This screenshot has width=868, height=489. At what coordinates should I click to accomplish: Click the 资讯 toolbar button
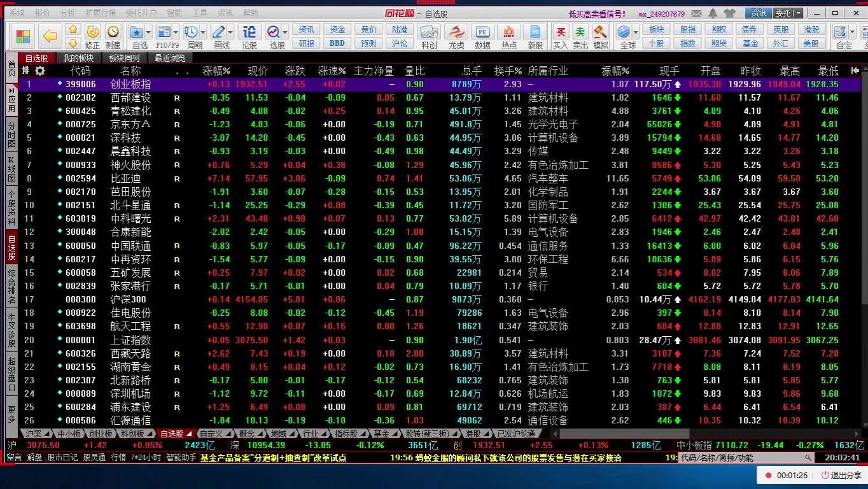307,29
